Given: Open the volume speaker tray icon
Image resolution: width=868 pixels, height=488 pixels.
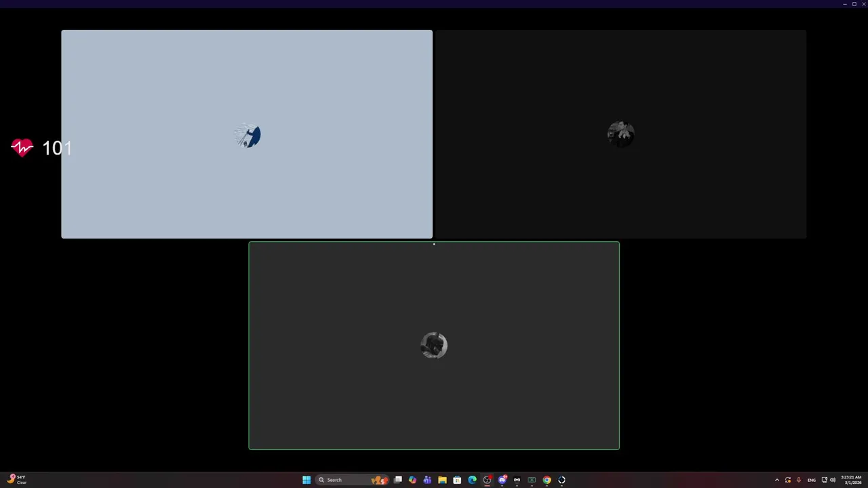Looking at the screenshot, I should (833, 480).
